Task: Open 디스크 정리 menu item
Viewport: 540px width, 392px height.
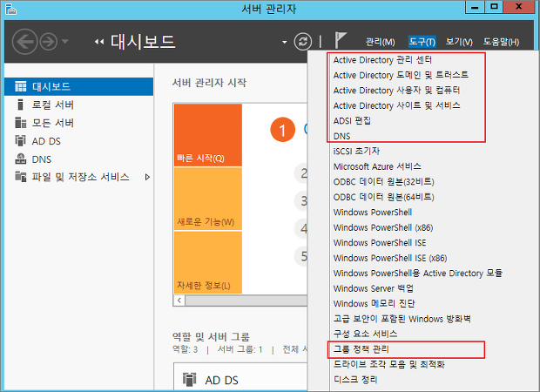Action: click(355, 380)
